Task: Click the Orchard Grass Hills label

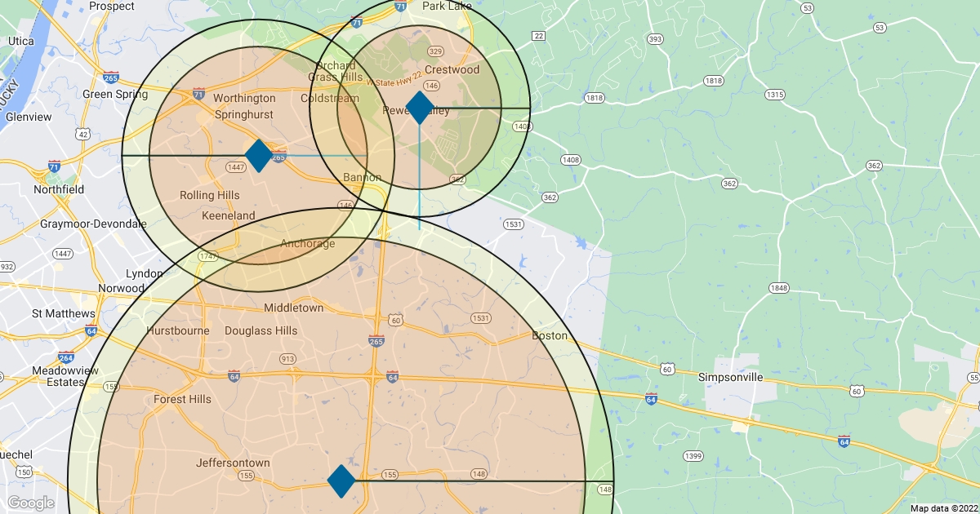Action: (x=336, y=71)
